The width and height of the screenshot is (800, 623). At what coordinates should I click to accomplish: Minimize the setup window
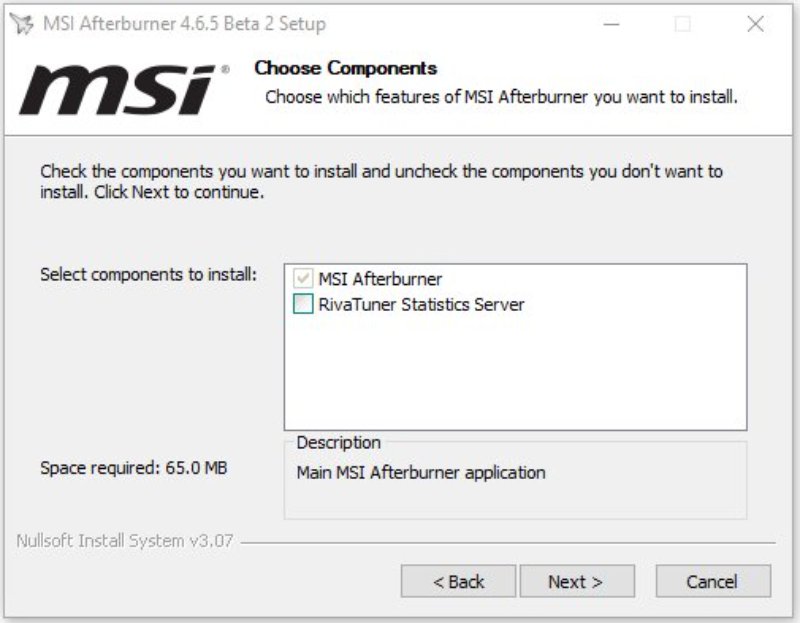click(611, 24)
